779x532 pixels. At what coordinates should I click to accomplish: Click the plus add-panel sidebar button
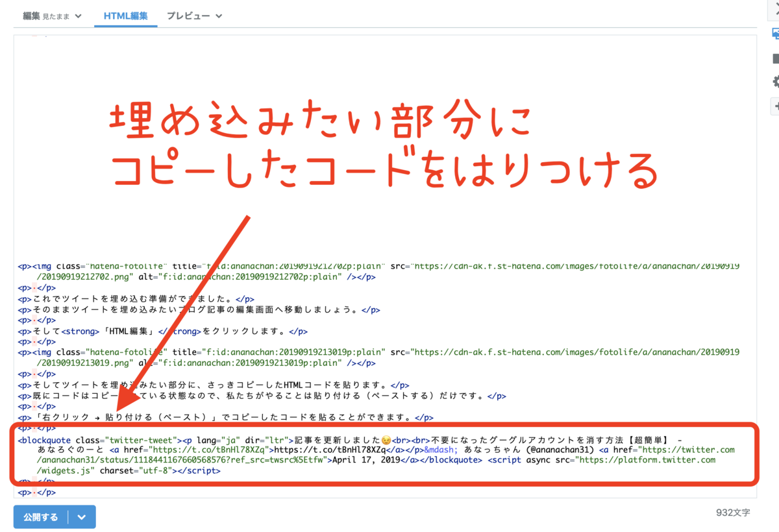[x=776, y=105]
